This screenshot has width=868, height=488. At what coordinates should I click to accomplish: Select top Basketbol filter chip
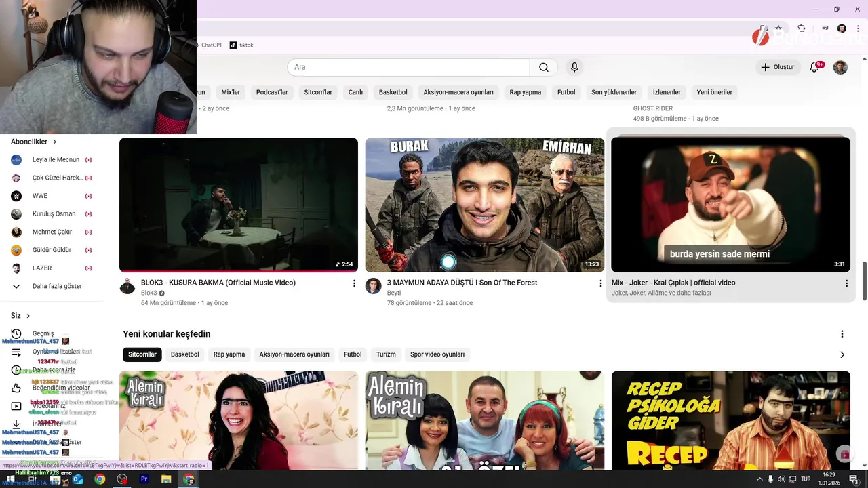coord(393,92)
